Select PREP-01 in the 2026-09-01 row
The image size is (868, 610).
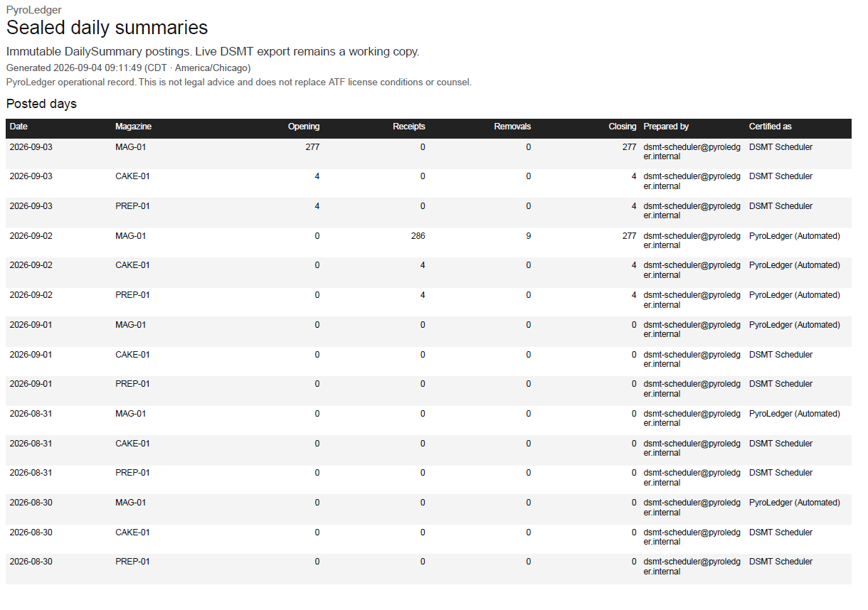pos(132,384)
